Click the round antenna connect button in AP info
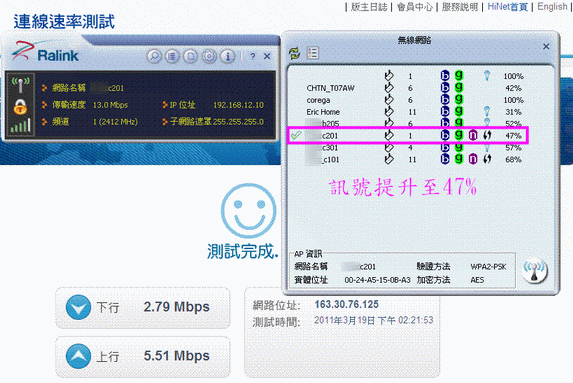573x383 pixels. 535,272
